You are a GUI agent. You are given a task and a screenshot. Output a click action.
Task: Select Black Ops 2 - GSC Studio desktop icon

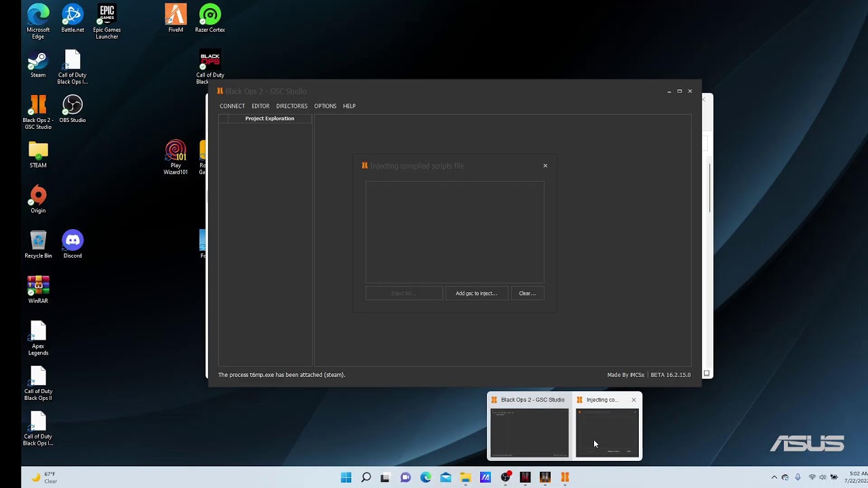click(38, 112)
